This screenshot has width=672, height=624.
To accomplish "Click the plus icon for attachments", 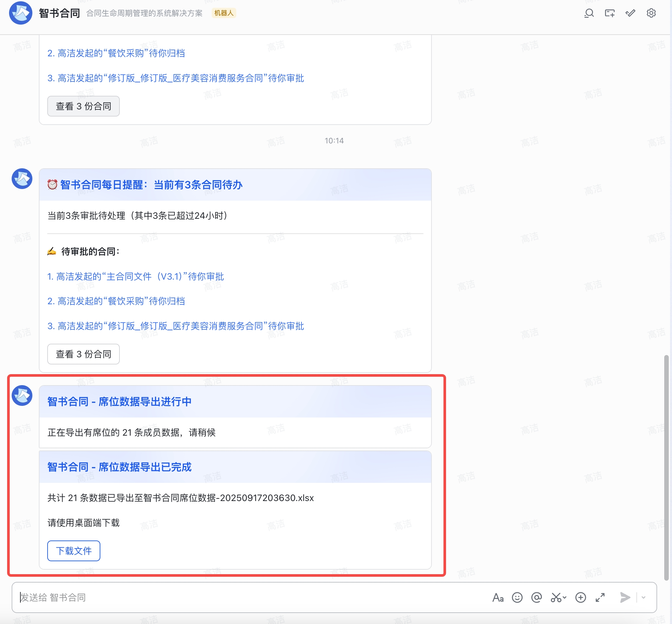I will (580, 597).
